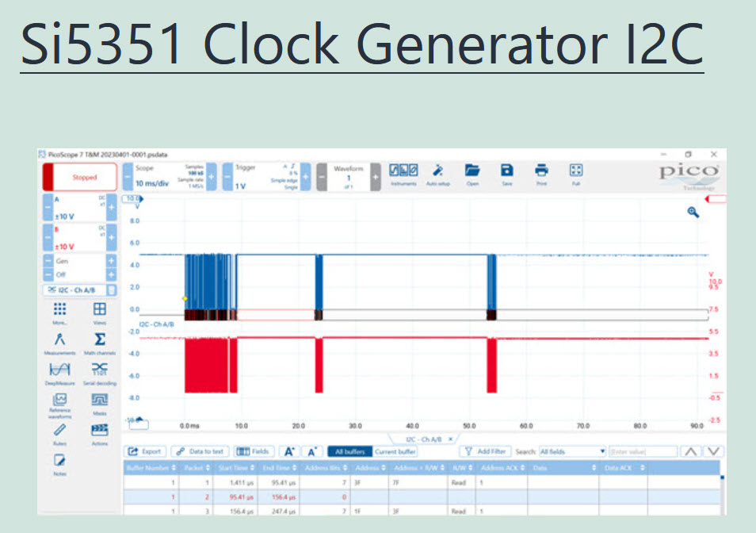Click the Measurements icon

coord(59,342)
